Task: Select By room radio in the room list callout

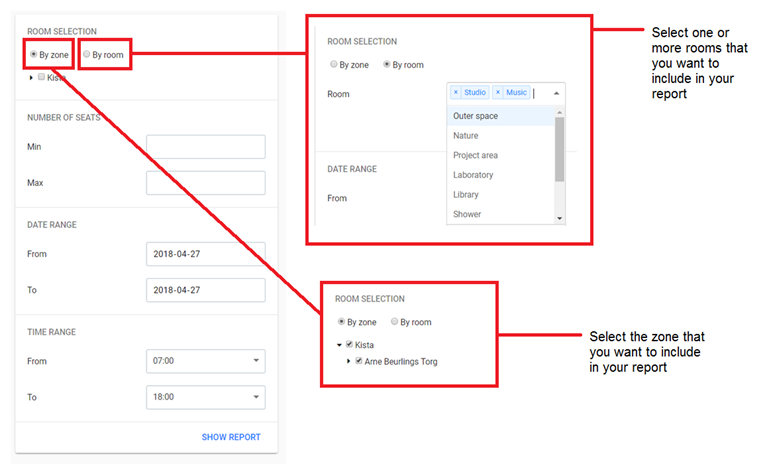Action: (386, 64)
